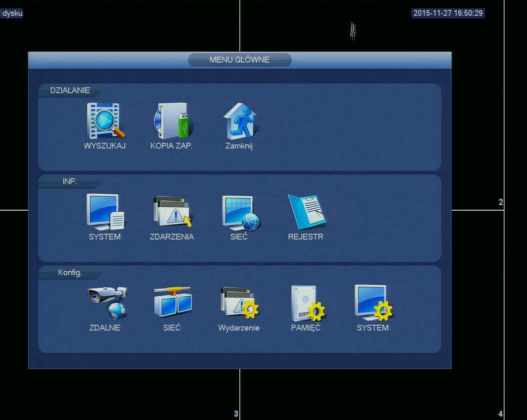Click the WYSZUKAJ text label
This screenshot has width=527, height=420.
click(105, 146)
